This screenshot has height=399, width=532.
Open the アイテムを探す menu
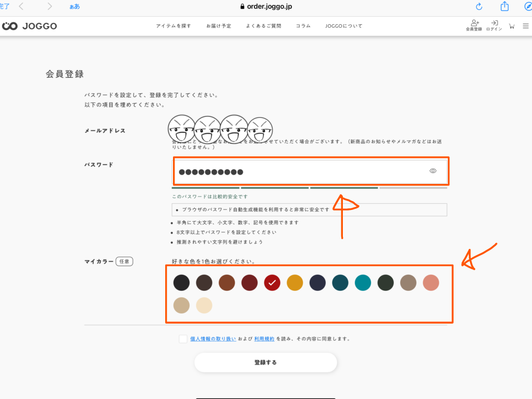click(x=174, y=26)
